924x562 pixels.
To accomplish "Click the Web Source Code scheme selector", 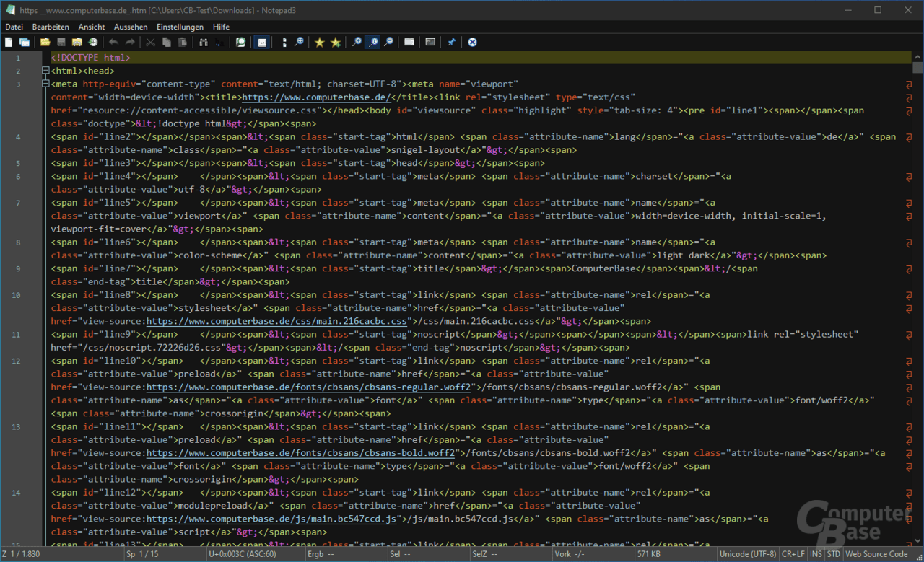I will (x=876, y=554).
